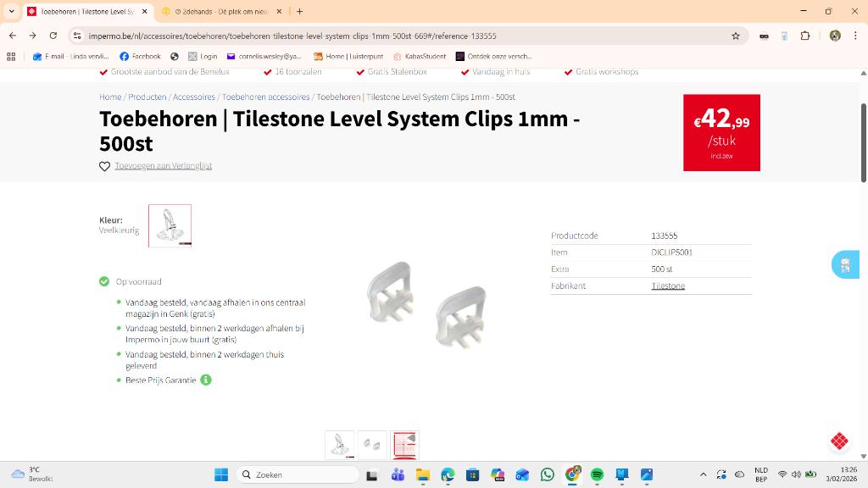The height and width of the screenshot is (488, 868).
Task: Open the Clipchamp HDR icon on the taskbar
Action: (x=497, y=474)
